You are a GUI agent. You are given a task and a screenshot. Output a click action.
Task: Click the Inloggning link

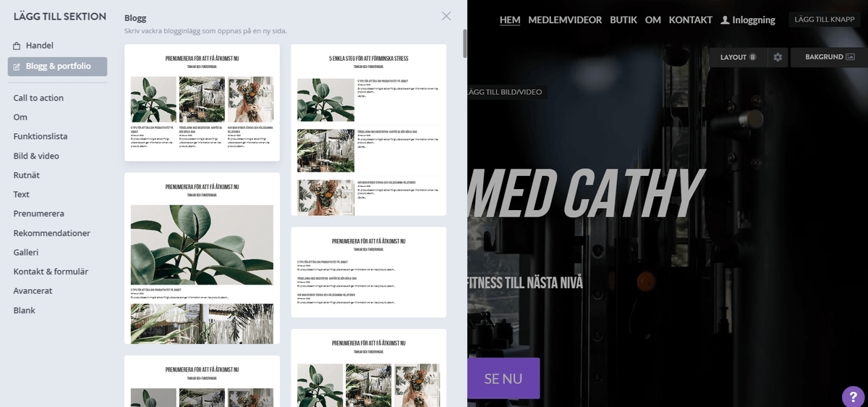pyautogui.click(x=754, y=20)
